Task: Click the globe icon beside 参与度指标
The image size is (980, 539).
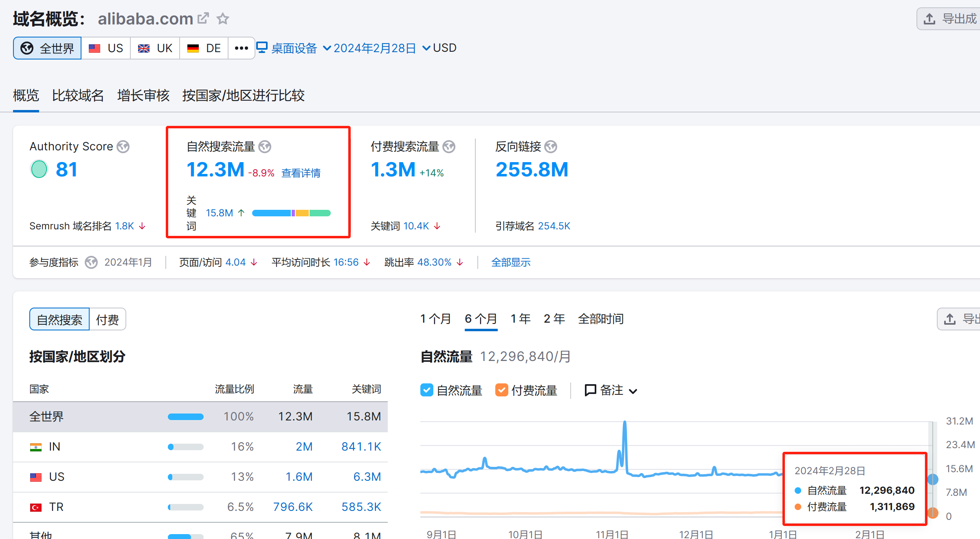Action: (x=91, y=262)
